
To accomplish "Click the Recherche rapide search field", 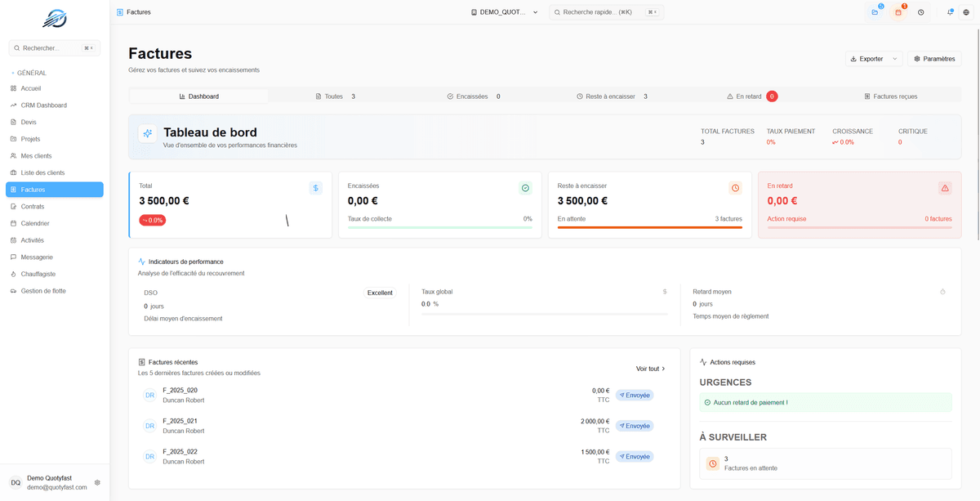I will click(x=605, y=12).
